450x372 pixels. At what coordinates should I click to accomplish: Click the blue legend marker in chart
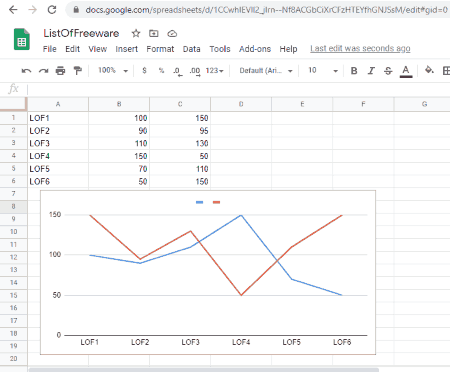click(x=199, y=202)
